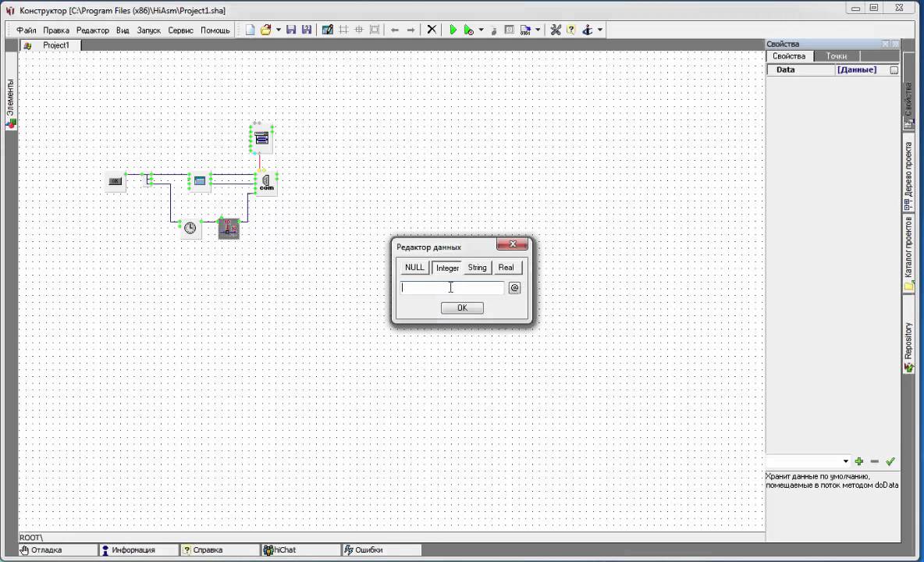Click the [Данные] property value
This screenshot has width=924, height=562.
point(856,69)
